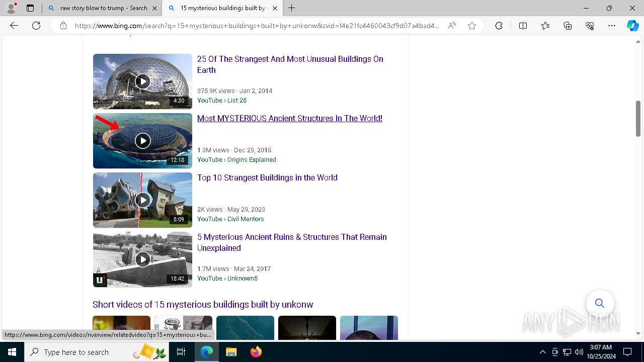
Task: Open the fourth short video thumbnail
Action: (307, 327)
